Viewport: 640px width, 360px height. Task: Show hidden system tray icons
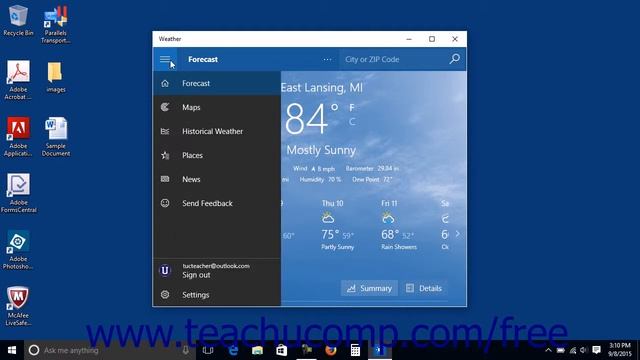548,350
